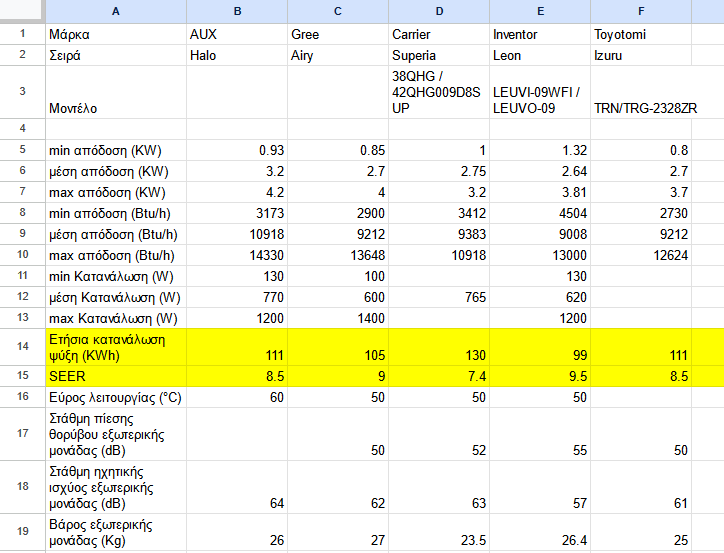Click the SEER value 7.4 cell
724x553 pixels.
pos(439,376)
